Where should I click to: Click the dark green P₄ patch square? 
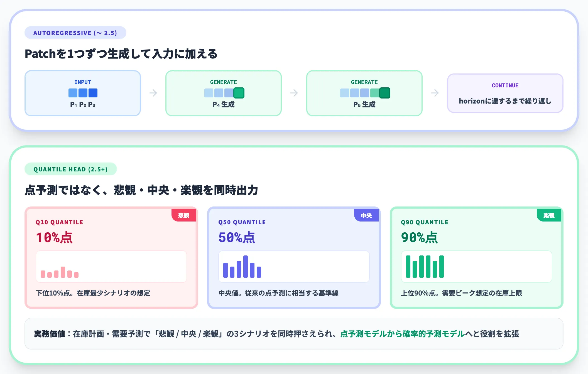point(239,93)
